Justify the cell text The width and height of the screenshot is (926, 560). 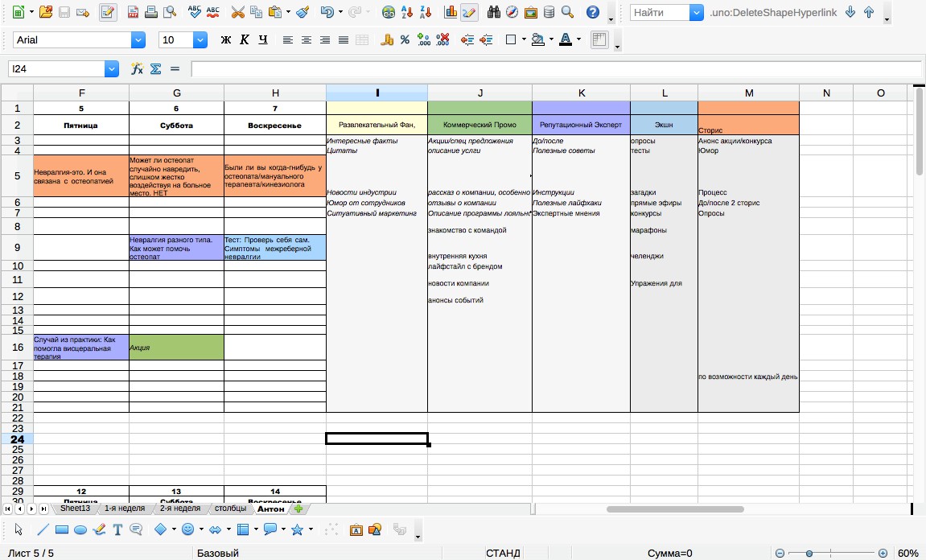pos(343,39)
